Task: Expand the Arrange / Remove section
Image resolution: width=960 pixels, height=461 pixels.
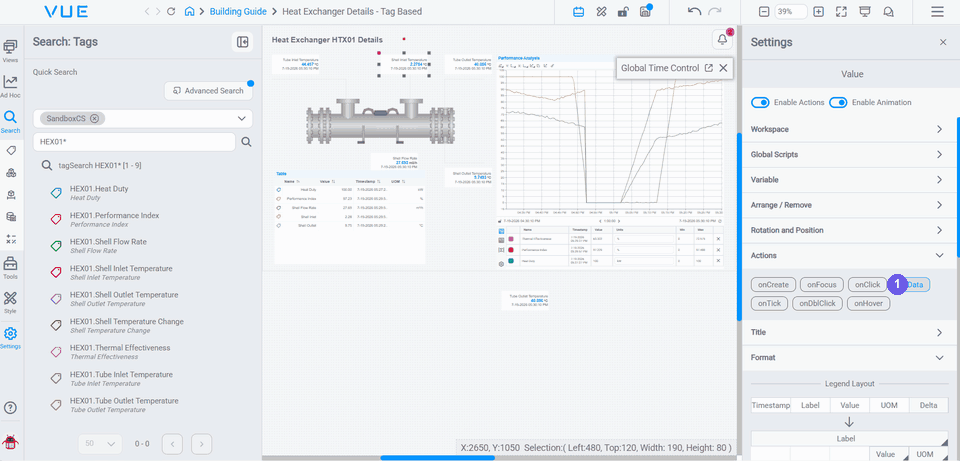Action: coord(849,205)
